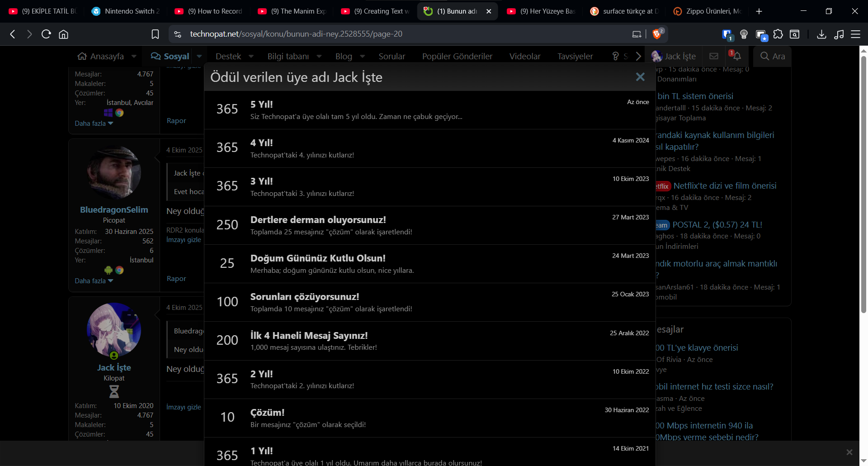Open the music note playlist icon
Image resolution: width=868 pixels, height=466 pixels.
point(839,34)
